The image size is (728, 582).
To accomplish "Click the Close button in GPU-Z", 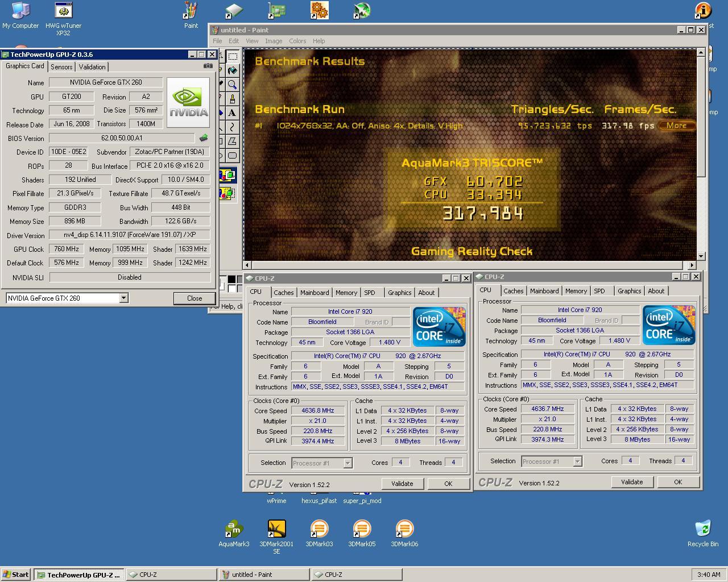I will click(x=195, y=298).
